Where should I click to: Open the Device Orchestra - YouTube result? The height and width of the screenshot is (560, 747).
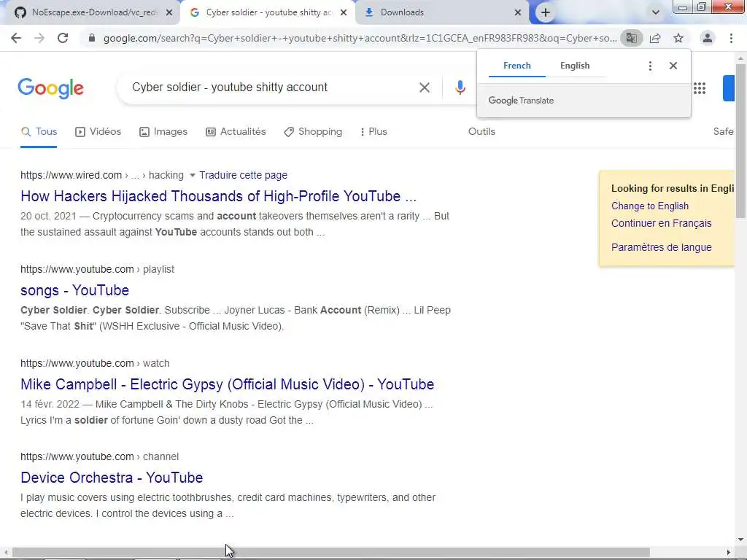click(x=112, y=478)
